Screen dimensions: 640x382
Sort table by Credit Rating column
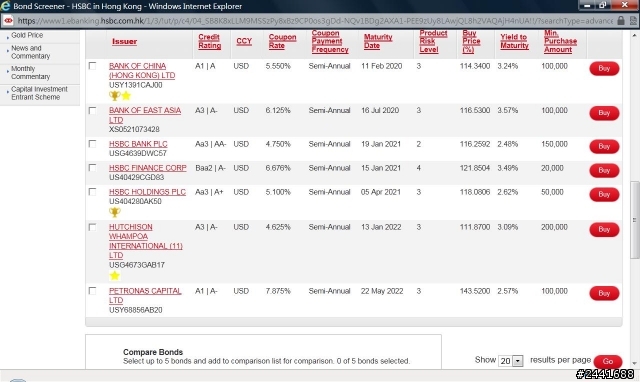209,41
